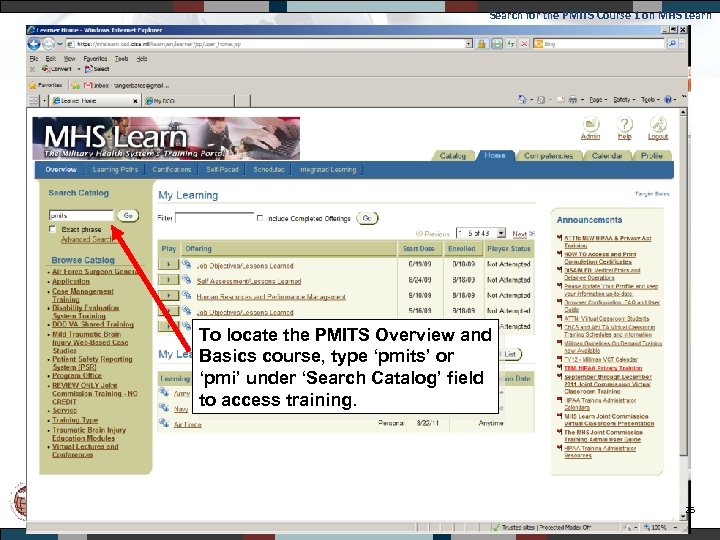Tick the Exact phrase checkbox

point(52,229)
